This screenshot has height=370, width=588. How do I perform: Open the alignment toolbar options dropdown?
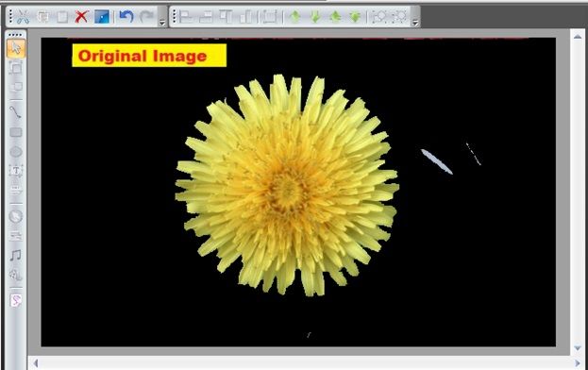click(415, 23)
